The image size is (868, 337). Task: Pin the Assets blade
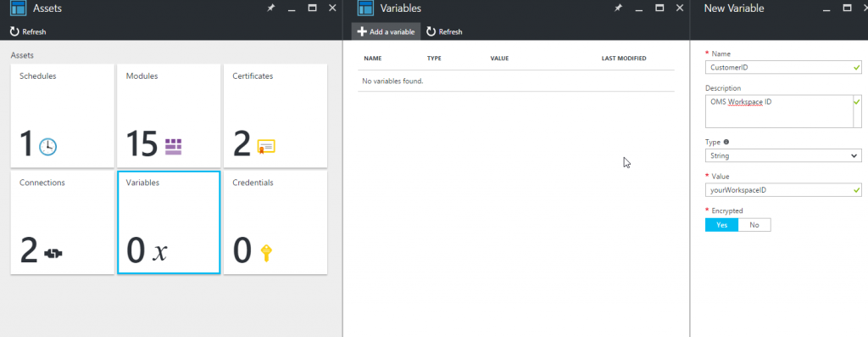(270, 8)
